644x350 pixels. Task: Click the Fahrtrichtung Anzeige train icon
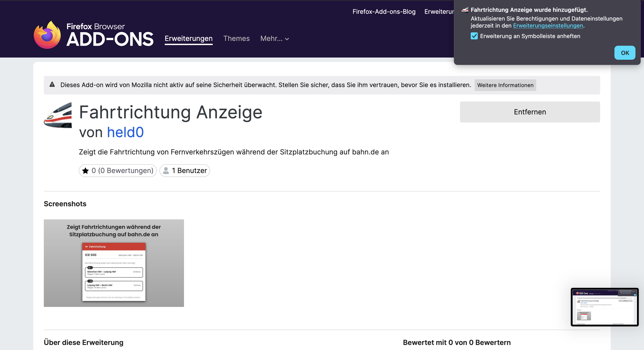point(58,115)
